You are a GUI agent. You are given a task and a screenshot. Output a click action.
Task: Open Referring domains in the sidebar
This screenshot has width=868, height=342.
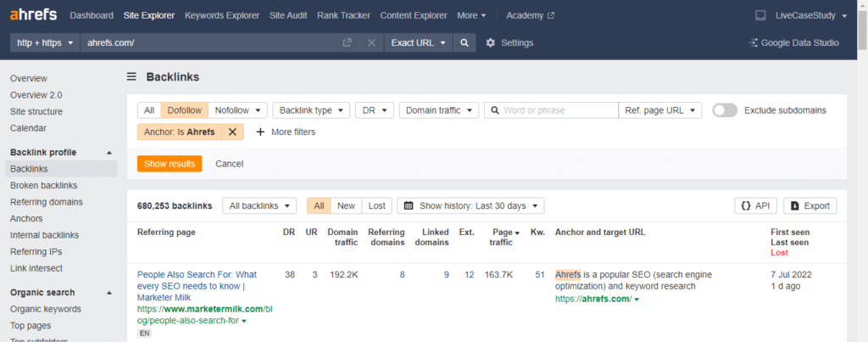(47, 202)
